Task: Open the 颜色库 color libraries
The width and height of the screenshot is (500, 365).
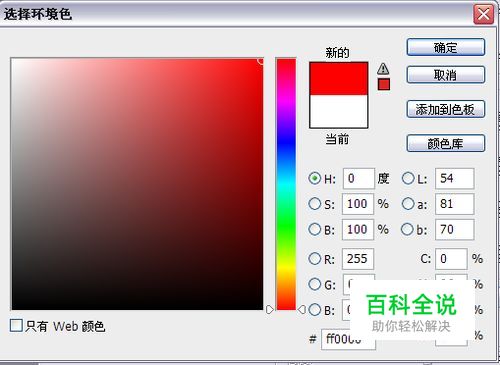Action: click(446, 143)
